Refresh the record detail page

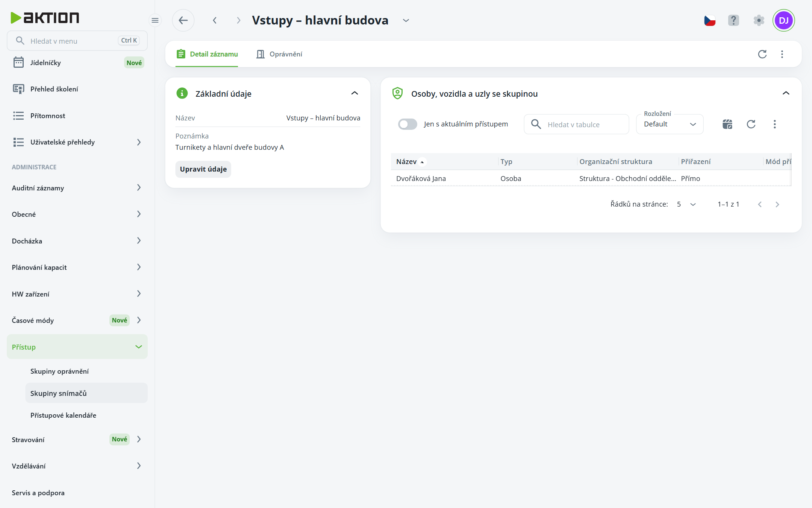[x=762, y=54]
